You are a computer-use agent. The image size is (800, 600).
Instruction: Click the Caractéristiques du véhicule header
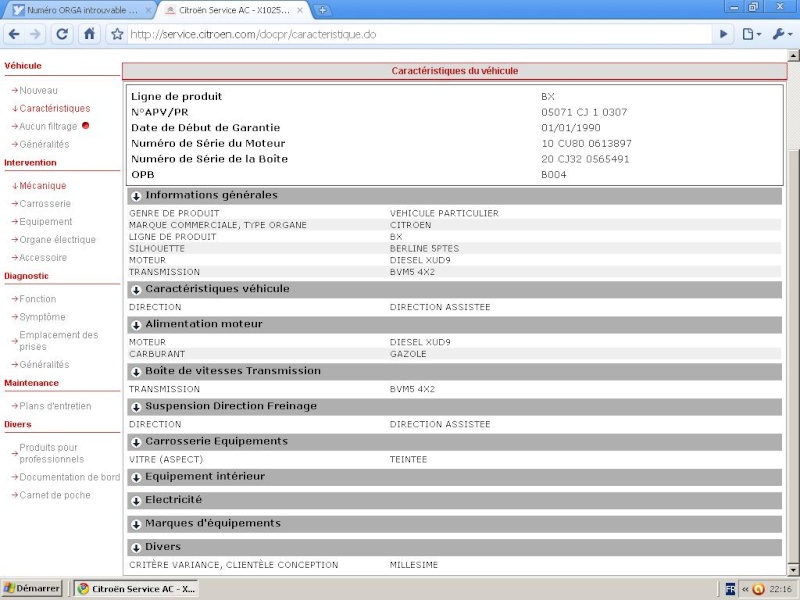(x=455, y=71)
